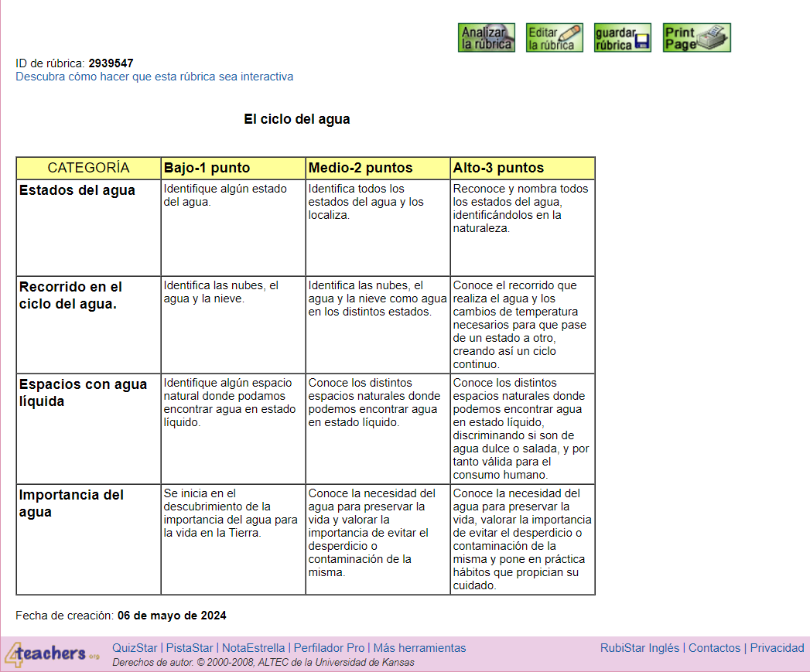Click the CATEGORÍA header cell
Image resolution: width=810 pixels, height=672 pixels.
click(x=88, y=168)
